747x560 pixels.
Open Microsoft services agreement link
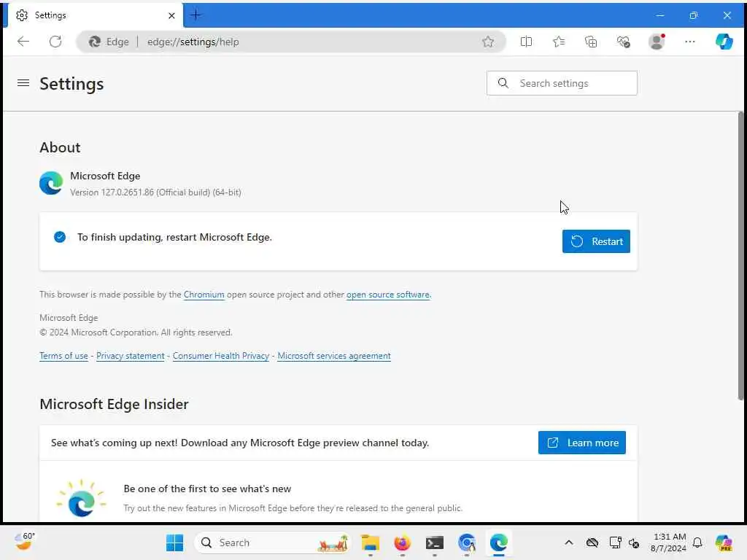334,356
